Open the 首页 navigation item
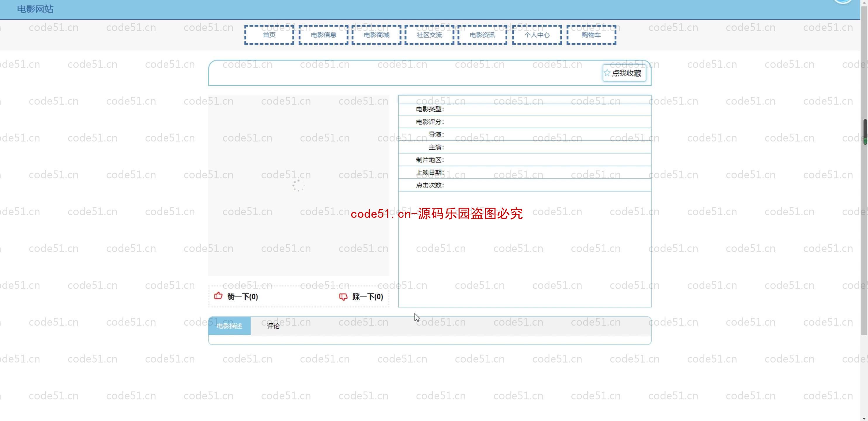This screenshot has width=868, height=421. click(269, 35)
